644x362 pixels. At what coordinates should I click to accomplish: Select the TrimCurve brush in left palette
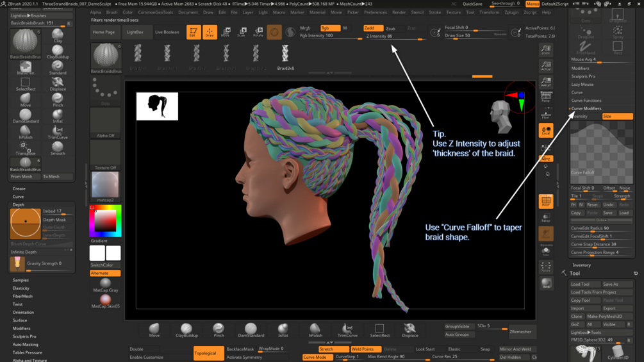58,132
